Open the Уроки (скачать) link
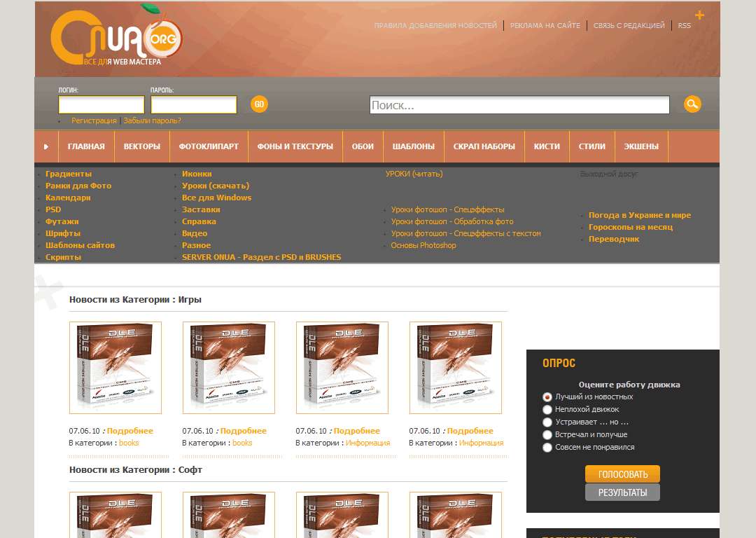This screenshot has width=756, height=538. tap(216, 186)
